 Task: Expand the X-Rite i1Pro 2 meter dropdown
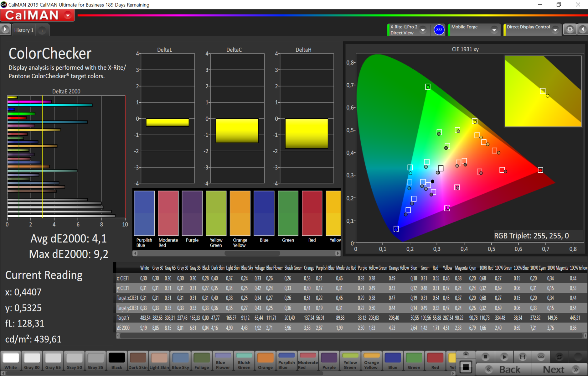tap(423, 30)
